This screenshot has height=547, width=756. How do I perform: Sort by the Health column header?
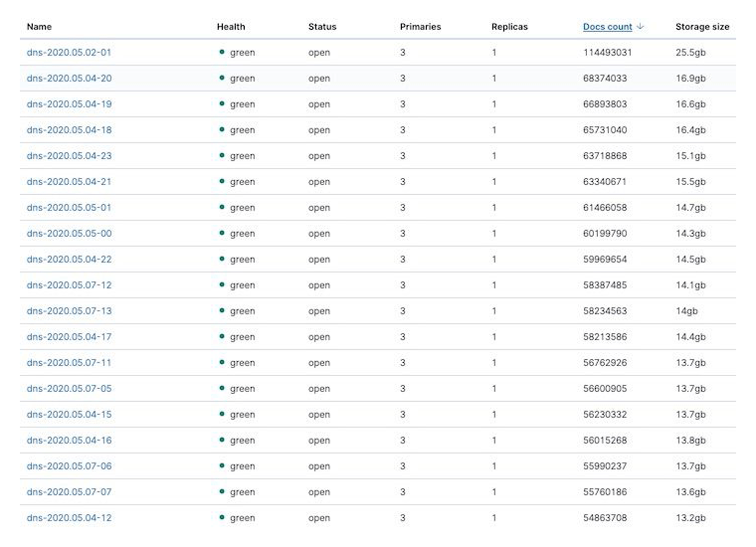(x=231, y=27)
